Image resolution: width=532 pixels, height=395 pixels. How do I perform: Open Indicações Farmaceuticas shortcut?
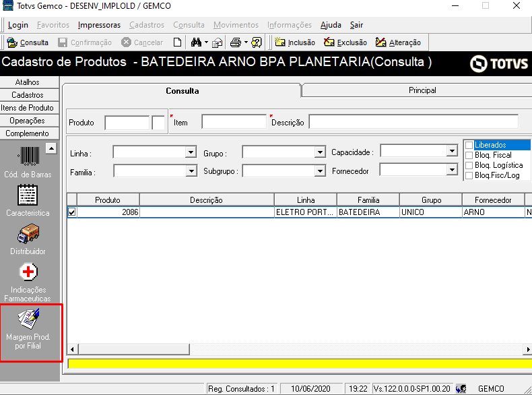pos(28,282)
